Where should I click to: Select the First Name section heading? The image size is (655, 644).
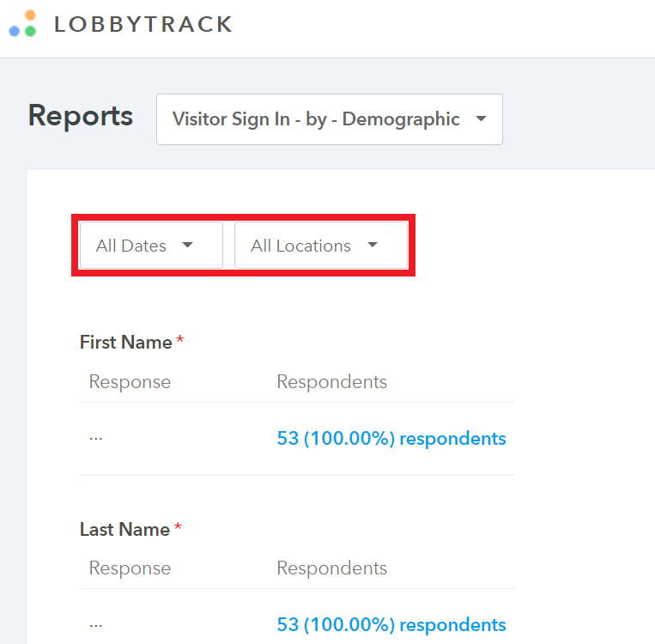125,343
